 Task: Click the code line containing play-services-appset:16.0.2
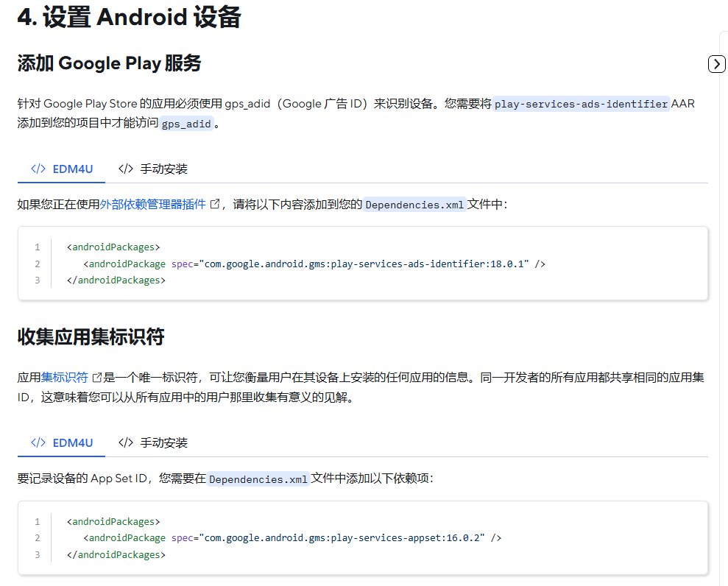tap(292, 537)
